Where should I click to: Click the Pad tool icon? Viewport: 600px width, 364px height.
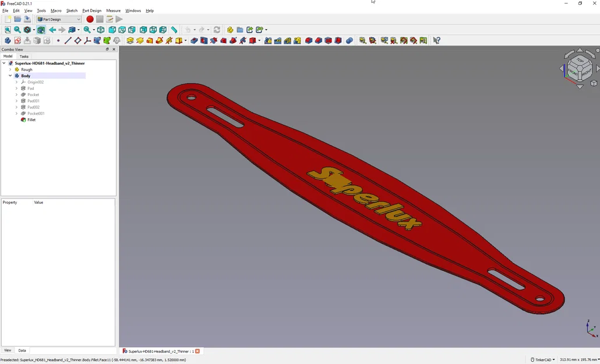coord(130,41)
